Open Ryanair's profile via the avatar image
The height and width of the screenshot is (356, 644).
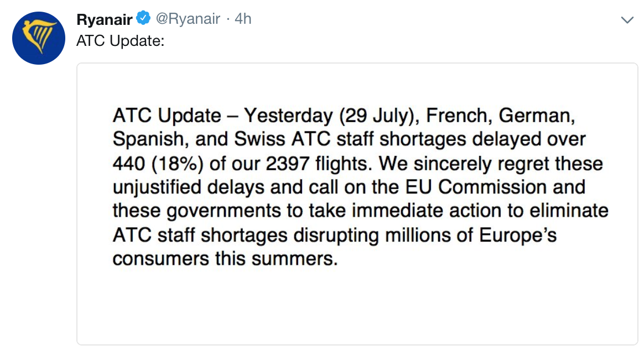pos(39,38)
